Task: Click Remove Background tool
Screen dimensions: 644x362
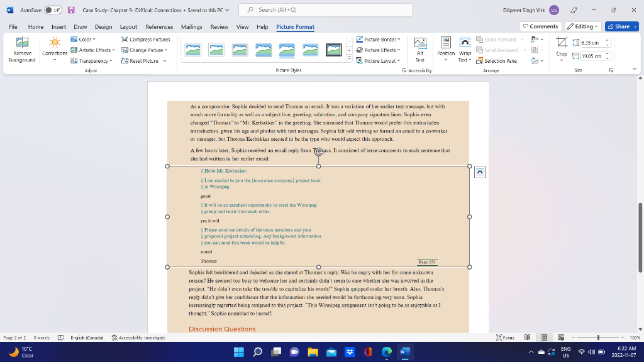Action: [22, 50]
